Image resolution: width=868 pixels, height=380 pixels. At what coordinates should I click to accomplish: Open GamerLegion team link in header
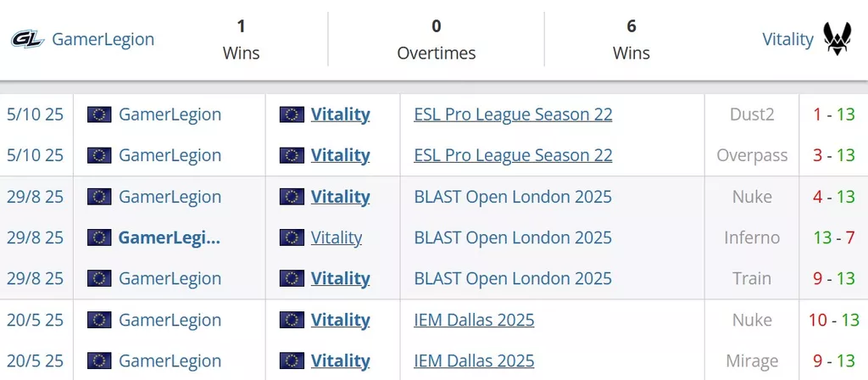pos(103,39)
